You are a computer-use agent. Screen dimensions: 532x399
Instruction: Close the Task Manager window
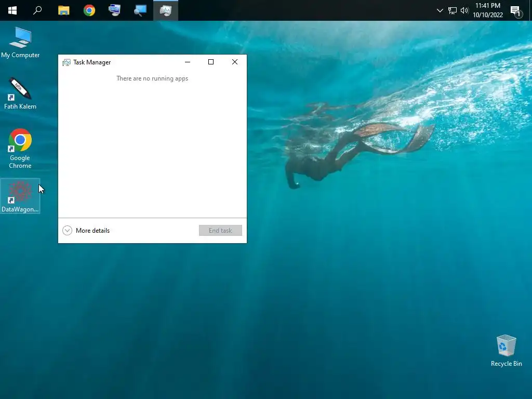coord(235,62)
